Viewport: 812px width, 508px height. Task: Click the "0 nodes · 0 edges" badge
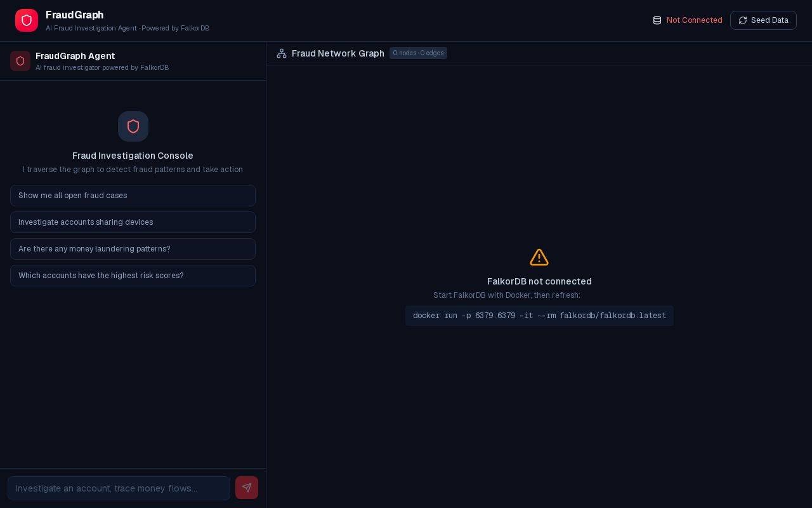[x=418, y=53]
